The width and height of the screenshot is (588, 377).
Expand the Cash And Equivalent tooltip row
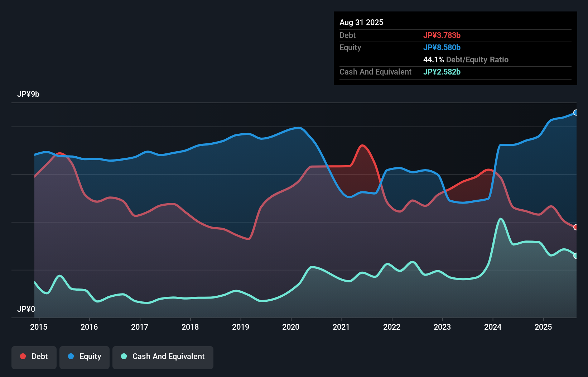(375, 72)
